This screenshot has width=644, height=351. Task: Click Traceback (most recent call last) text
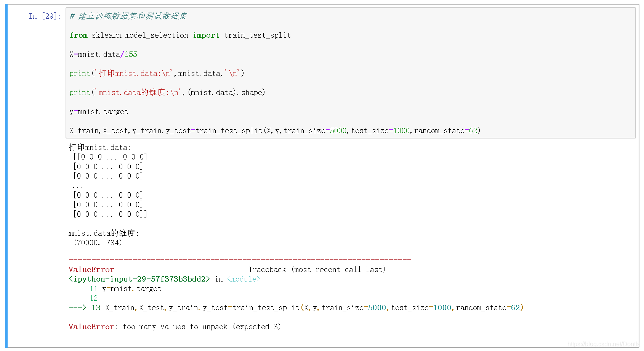317,270
